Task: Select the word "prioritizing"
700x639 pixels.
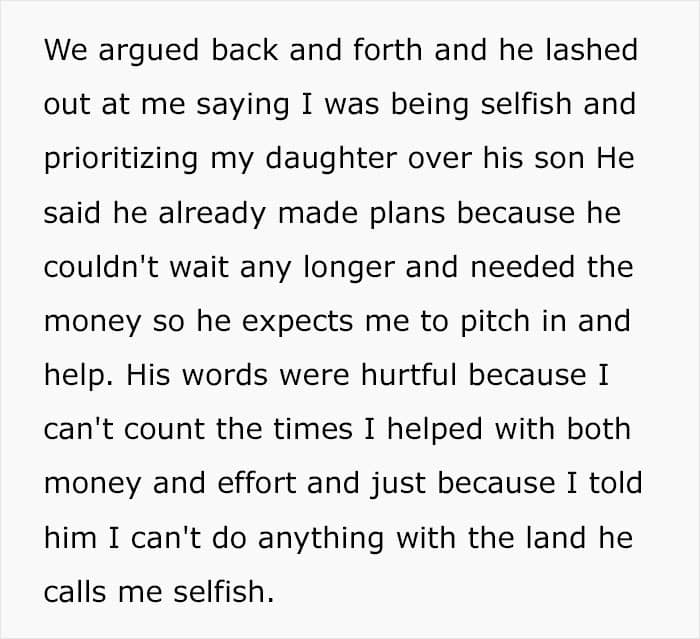Action: point(121,159)
